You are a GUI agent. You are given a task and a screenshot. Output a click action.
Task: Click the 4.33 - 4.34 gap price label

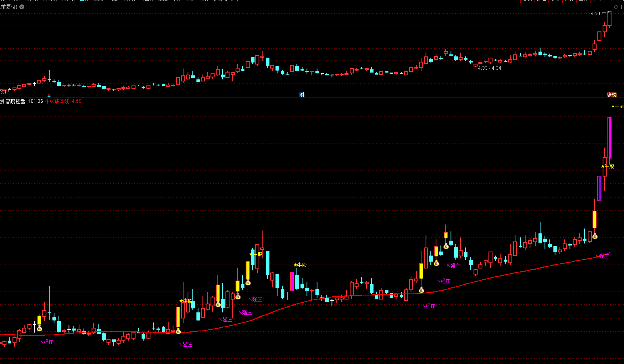490,68
